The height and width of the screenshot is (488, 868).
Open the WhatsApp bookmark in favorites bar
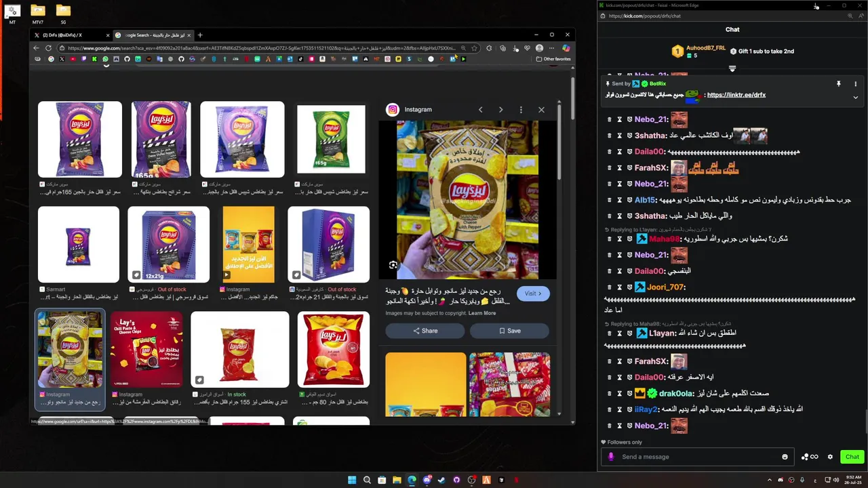click(x=105, y=59)
